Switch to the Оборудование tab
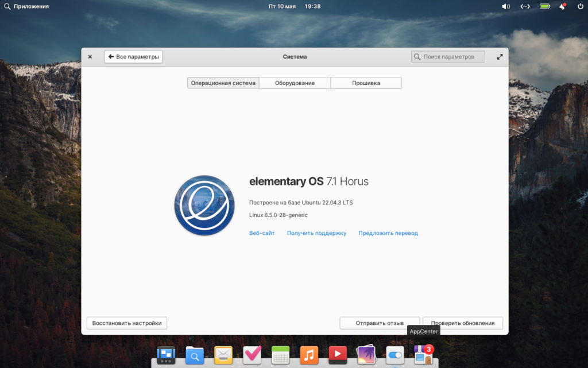The height and width of the screenshot is (368, 588). click(295, 83)
